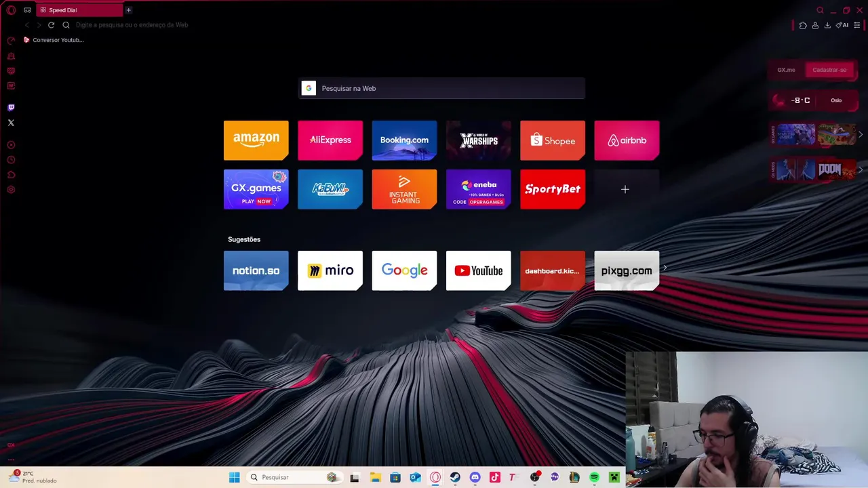Open the Airbnb speed dial tile

coord(627,140)
